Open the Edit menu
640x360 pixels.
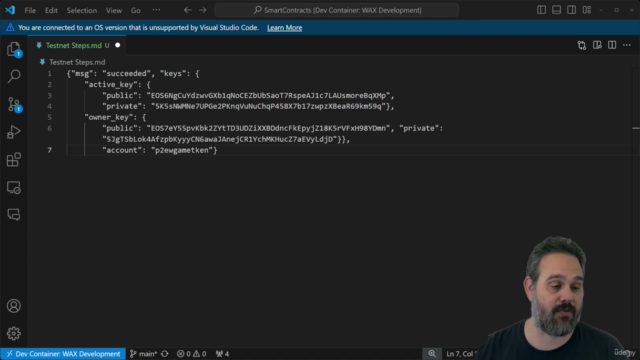(x=51, y=10)
